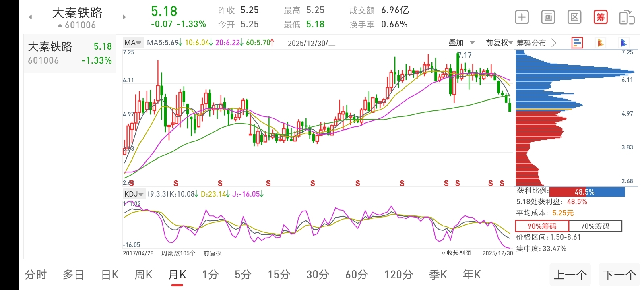The width and height of the screenshot is (644, 290).
Task: Select the 月K tab
Action: [177, 275]
